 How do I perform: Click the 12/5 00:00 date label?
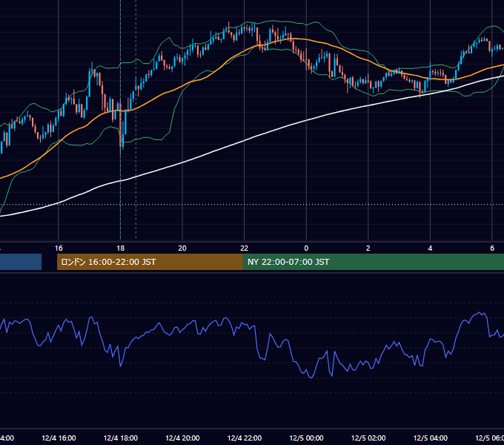click(306, 438)
